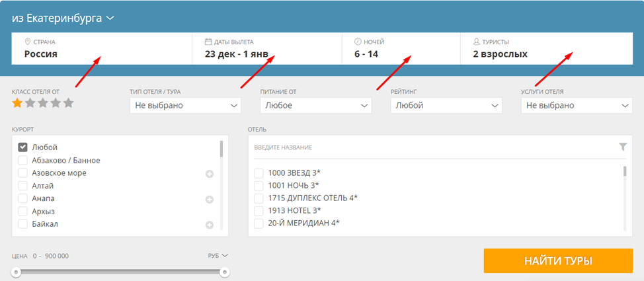Set hotel class to five stars
Image resolution: width=644 pixels, height=281 pixels.
[x=68, y=103]
